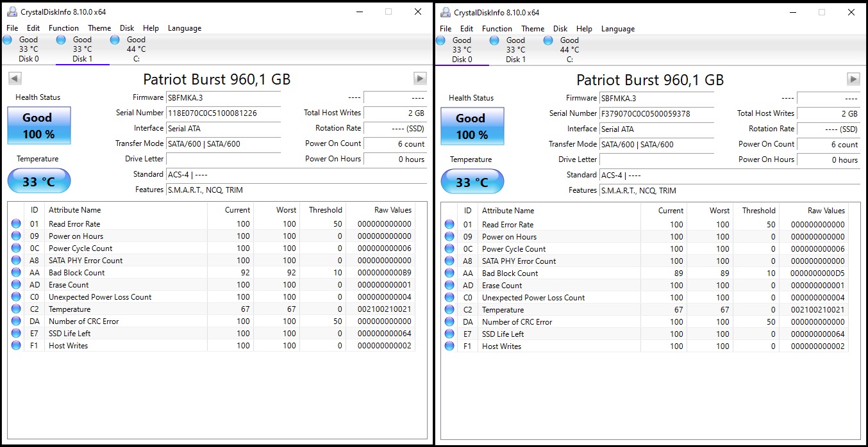
Task: Go to previous disk in left window
Action: point(15,78)
